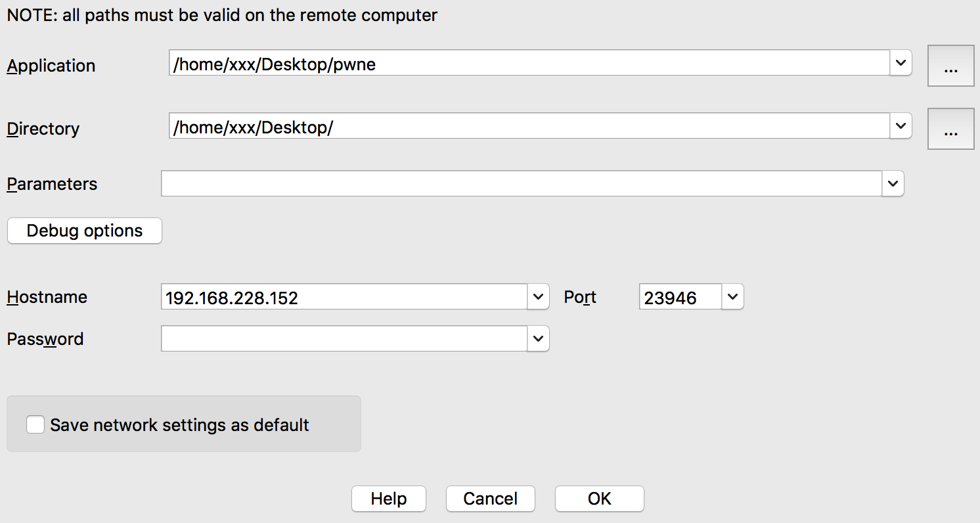Screen dimensions: 980x523
Task: Expand the Port dropdown arrow
Action: (x=733, y=296)
